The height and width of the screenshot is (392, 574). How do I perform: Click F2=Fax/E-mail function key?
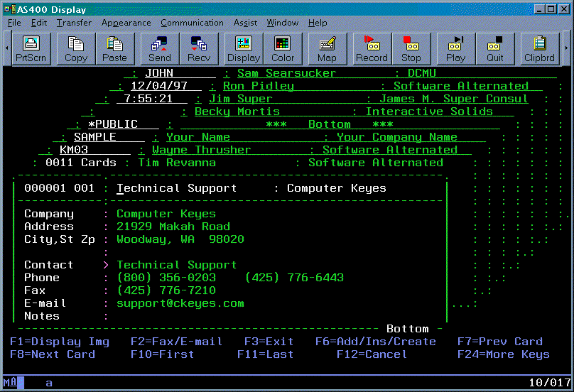coord(176,342)
